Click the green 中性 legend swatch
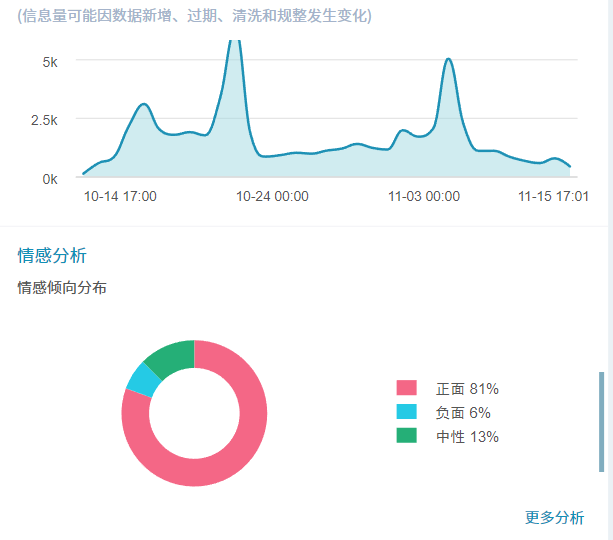Image resolution: width=613 pixels, height=540 pixels. tap(406, 435)
